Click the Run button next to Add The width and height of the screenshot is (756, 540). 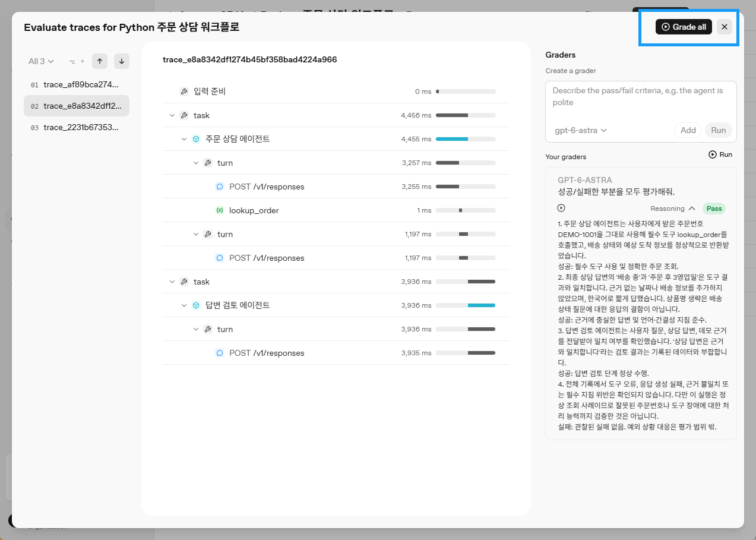(719, 130)
